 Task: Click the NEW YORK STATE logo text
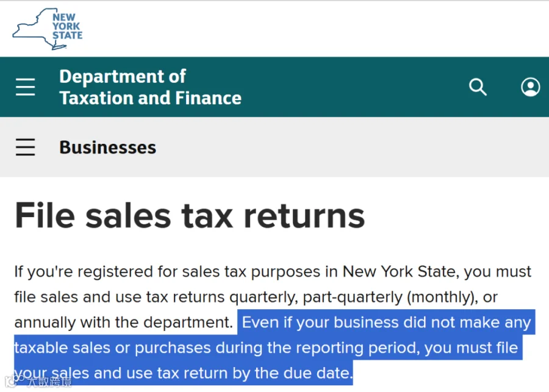click(67, 26)
